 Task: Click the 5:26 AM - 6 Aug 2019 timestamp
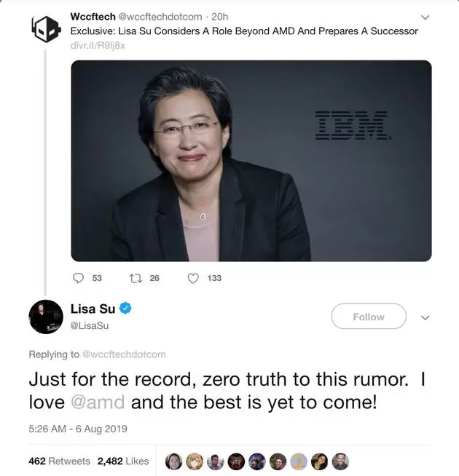(x=78, y=429)
